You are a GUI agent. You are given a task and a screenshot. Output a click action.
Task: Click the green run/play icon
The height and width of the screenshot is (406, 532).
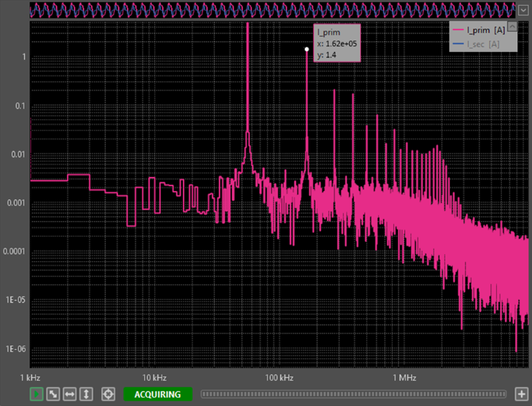[36, 395]
